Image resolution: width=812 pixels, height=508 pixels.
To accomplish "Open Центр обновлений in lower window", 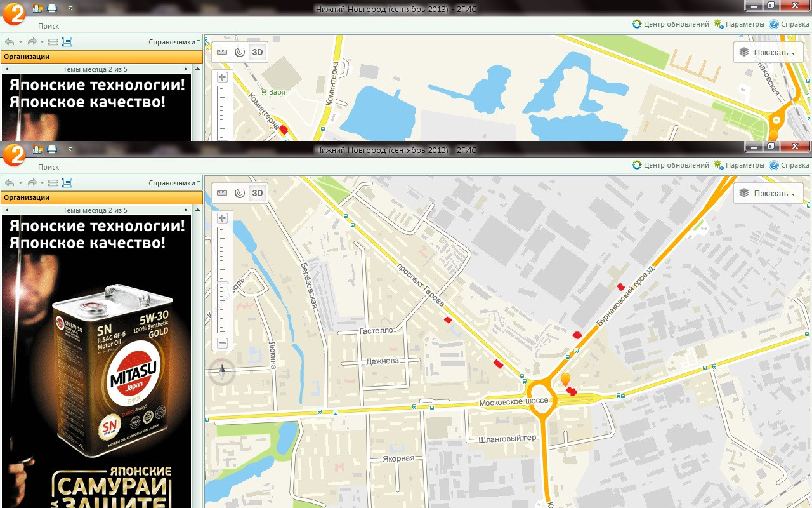I will [x=671, y=165].
